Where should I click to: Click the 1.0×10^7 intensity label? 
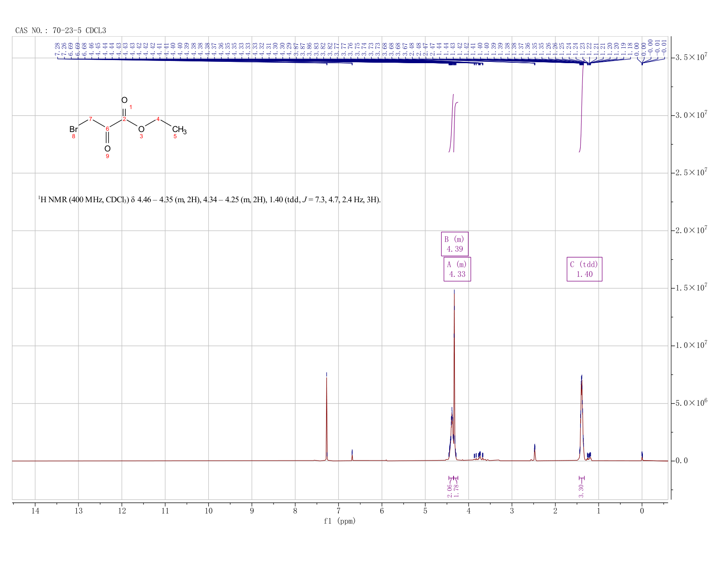point(691,345)
